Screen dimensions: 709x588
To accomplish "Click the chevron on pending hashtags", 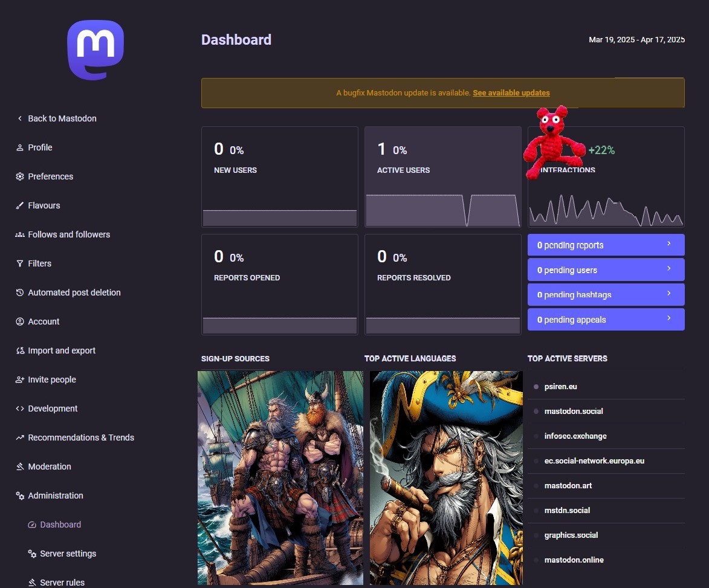I will [669, 293].
